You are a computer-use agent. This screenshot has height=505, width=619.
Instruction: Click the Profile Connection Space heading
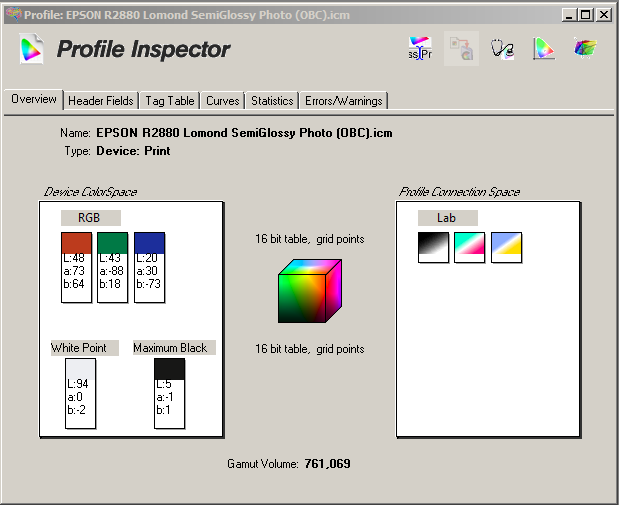tap(459, 192)
